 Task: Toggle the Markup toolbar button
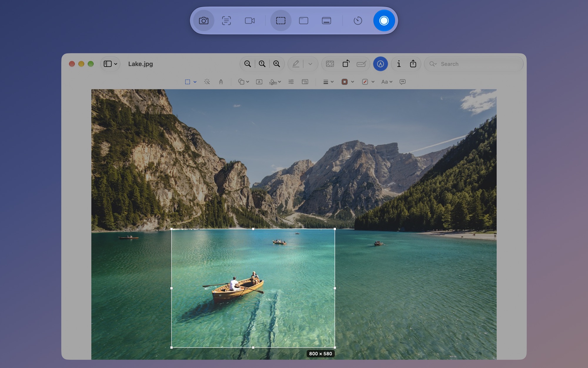click(380, 64)
